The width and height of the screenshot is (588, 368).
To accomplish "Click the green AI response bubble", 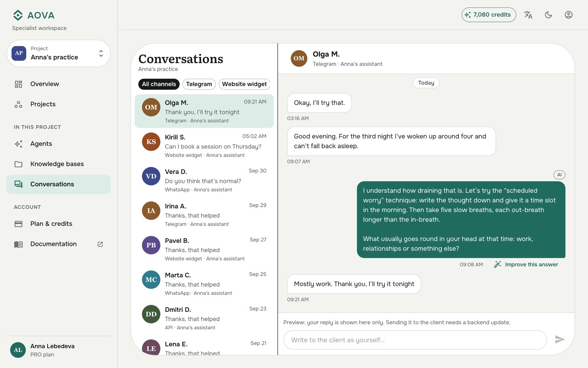I will pos(461,220).
